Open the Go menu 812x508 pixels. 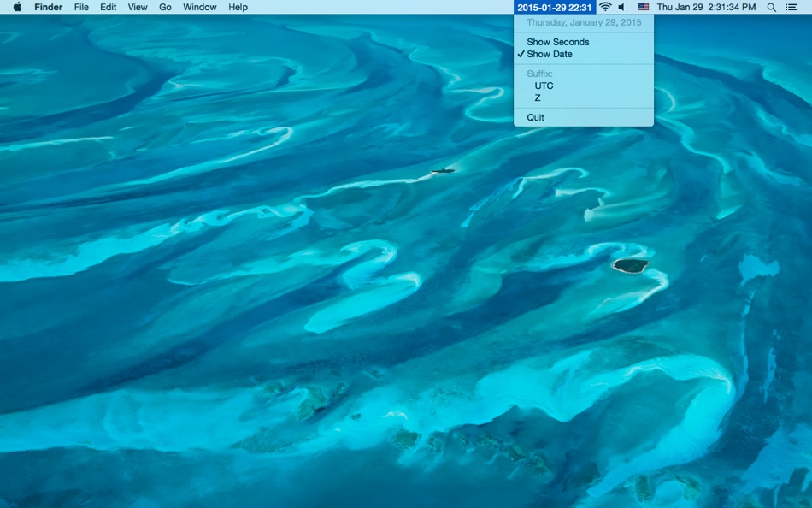(x=165, y=7)
